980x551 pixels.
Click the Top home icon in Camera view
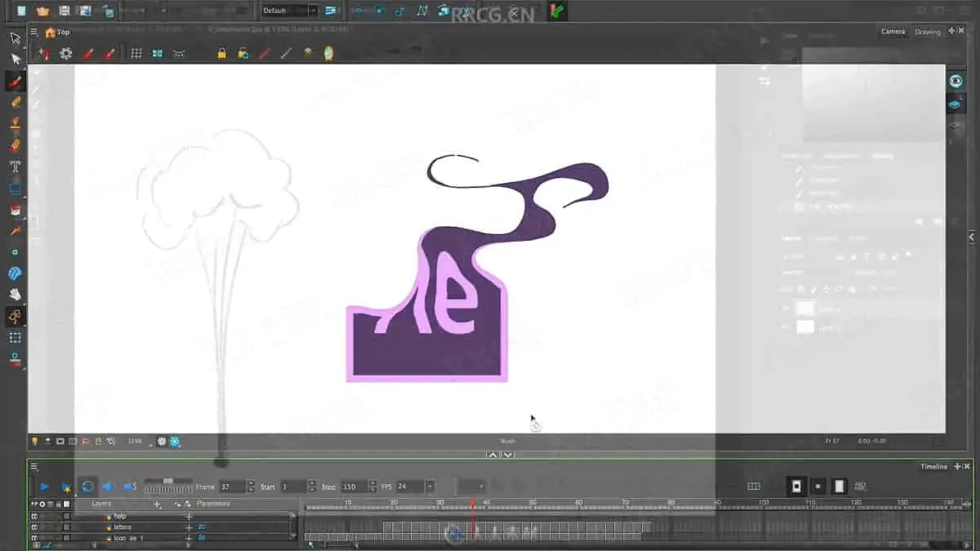click(x=51, y=33)
